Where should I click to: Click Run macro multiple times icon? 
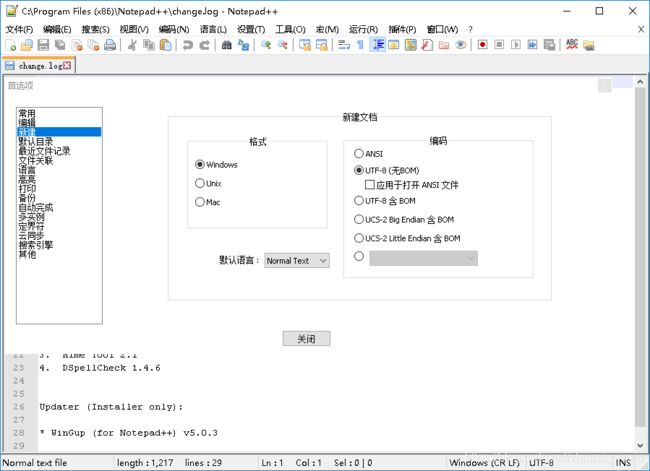(532, 45)
